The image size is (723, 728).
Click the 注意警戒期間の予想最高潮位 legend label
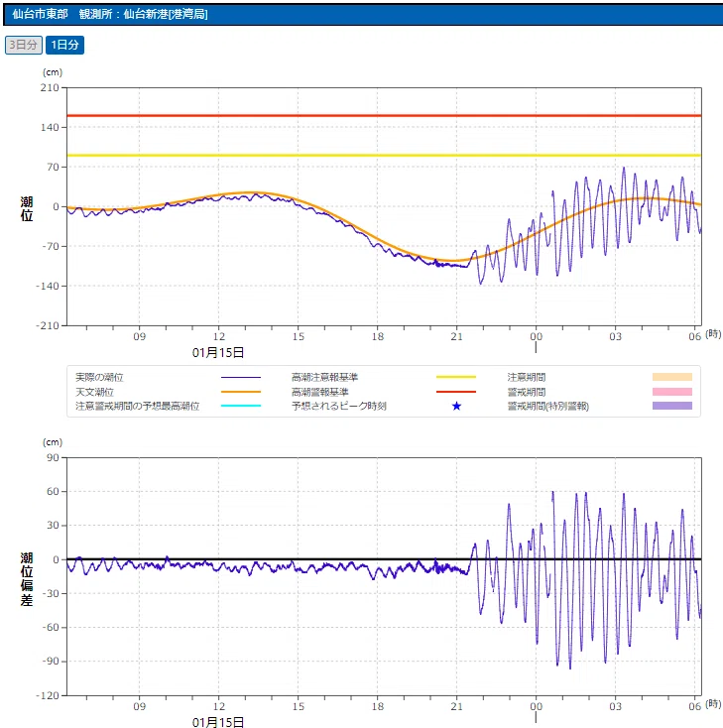(138, 407)
